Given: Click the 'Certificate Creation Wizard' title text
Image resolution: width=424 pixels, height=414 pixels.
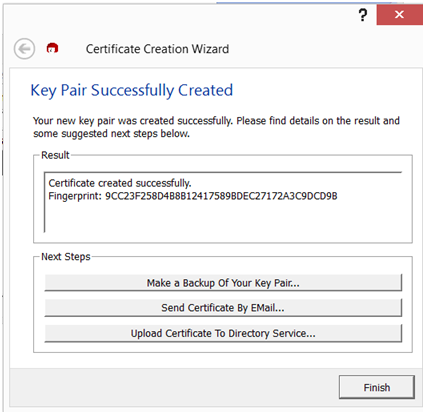Looking at the screenshot, I should point(157,49).
